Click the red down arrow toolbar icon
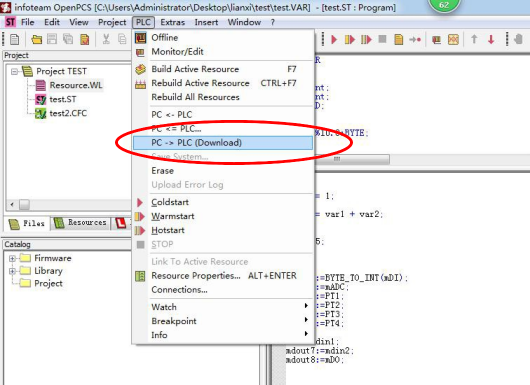This screenshot has height=385, width=530. 491,40
